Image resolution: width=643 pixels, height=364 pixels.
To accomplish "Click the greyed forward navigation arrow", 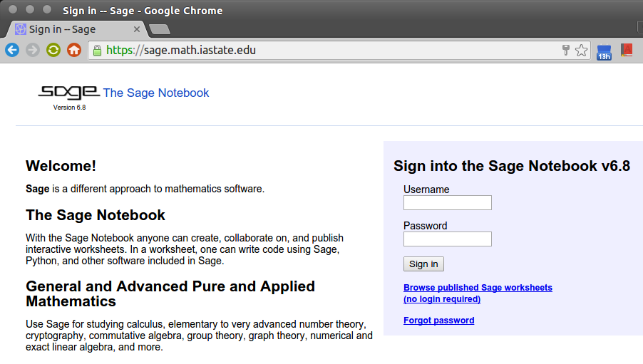I will pyautogui.click(x=33, y=50).
